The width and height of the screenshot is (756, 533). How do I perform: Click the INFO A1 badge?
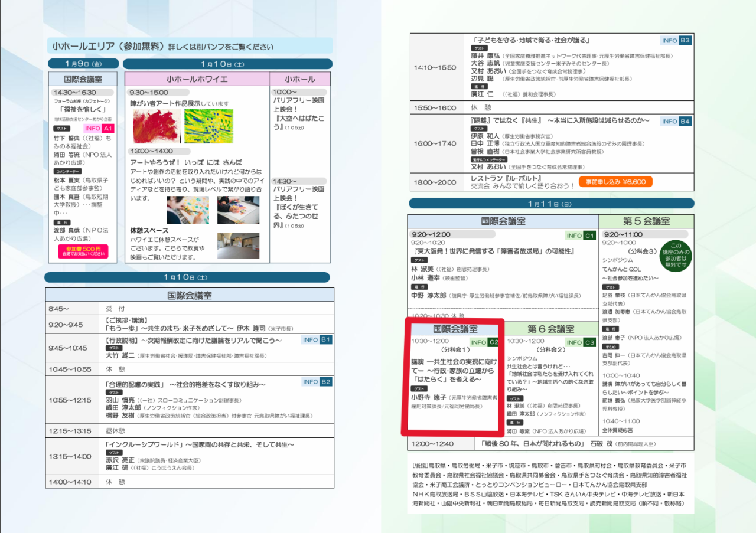point(98,128)
